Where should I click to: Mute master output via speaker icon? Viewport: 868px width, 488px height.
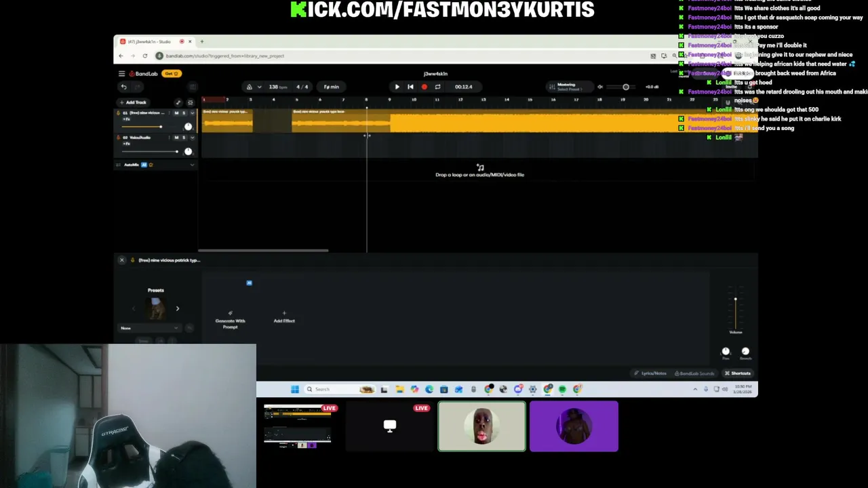pos(600,87)
